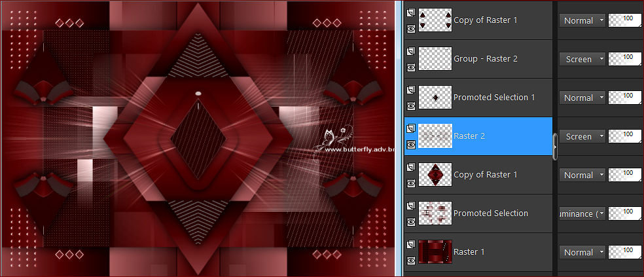This screenshot has width=644, height=277.
Task: Select the 'Promoted Selection' layer name
Action: pos(491,213)
